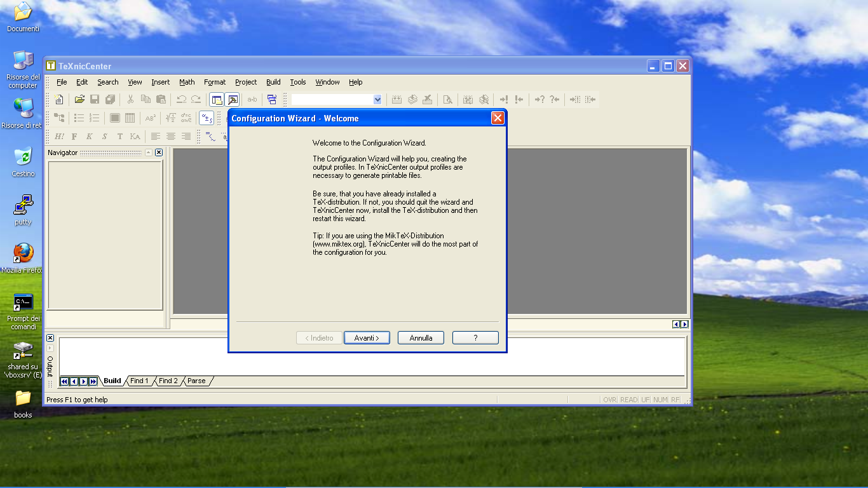
Task: Click the Annulla wizard button
Action: pyautogui.click(x=421, y=338)
